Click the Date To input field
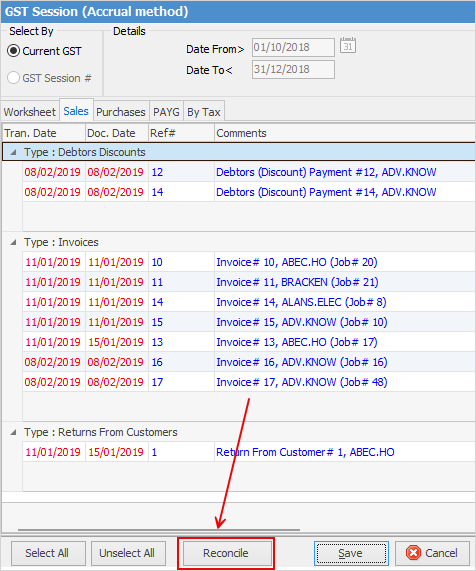Screen dimensions: 476x571 (x=293, y=69)
